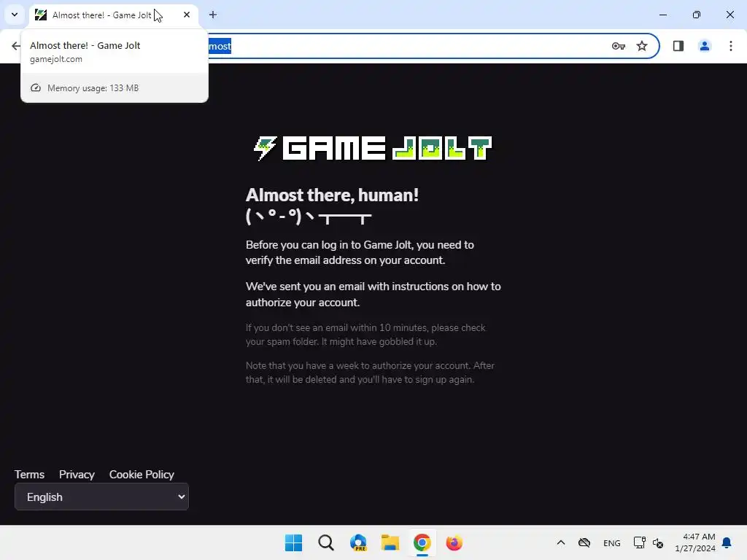Select the Almost there! - Game Jolt tab
Screen dimensions: 747x560
point(115,15)
